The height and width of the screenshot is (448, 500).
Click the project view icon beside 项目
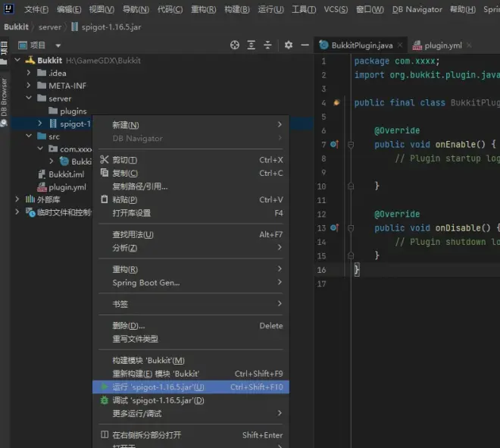click(23, 45)
